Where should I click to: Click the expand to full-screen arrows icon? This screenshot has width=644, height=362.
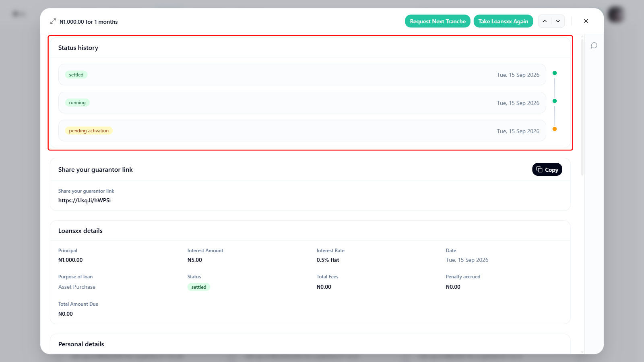click(x=53, y=21)
